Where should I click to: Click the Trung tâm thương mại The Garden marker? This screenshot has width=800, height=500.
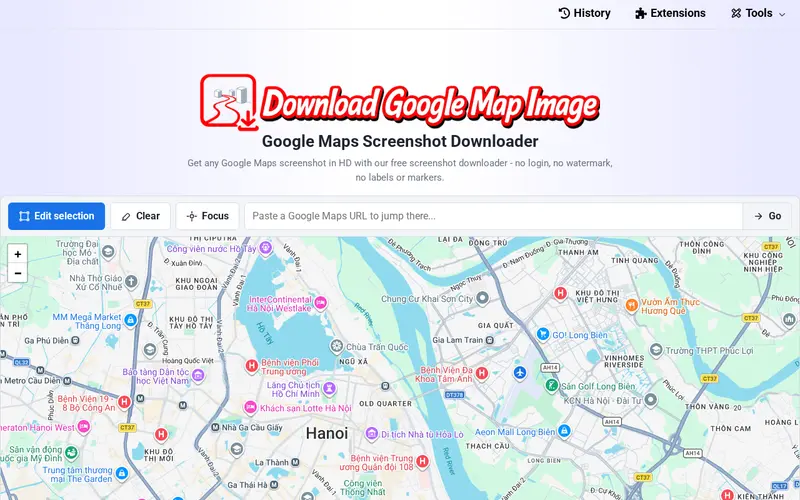(x=121, y=474)
